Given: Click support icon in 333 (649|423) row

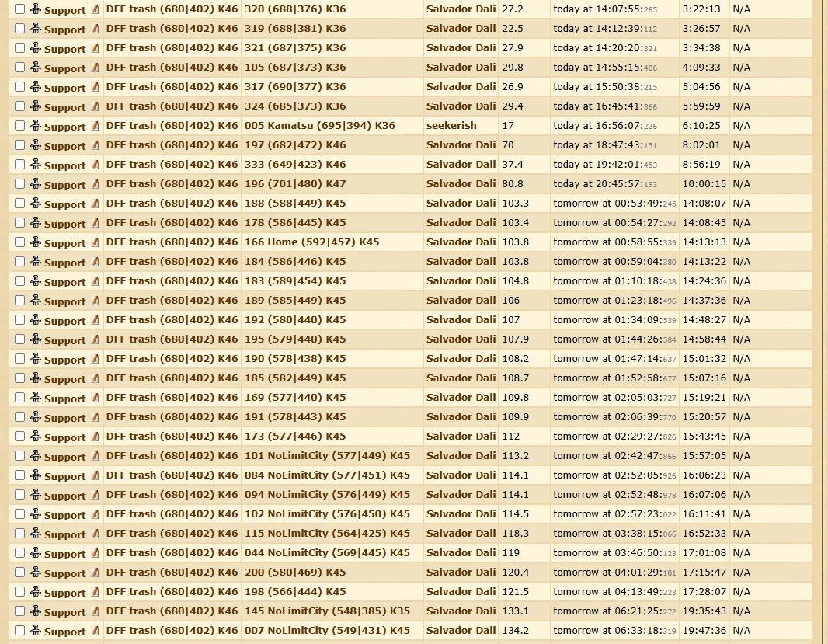Looking at the screenshot, I should [x=36, y=165].
